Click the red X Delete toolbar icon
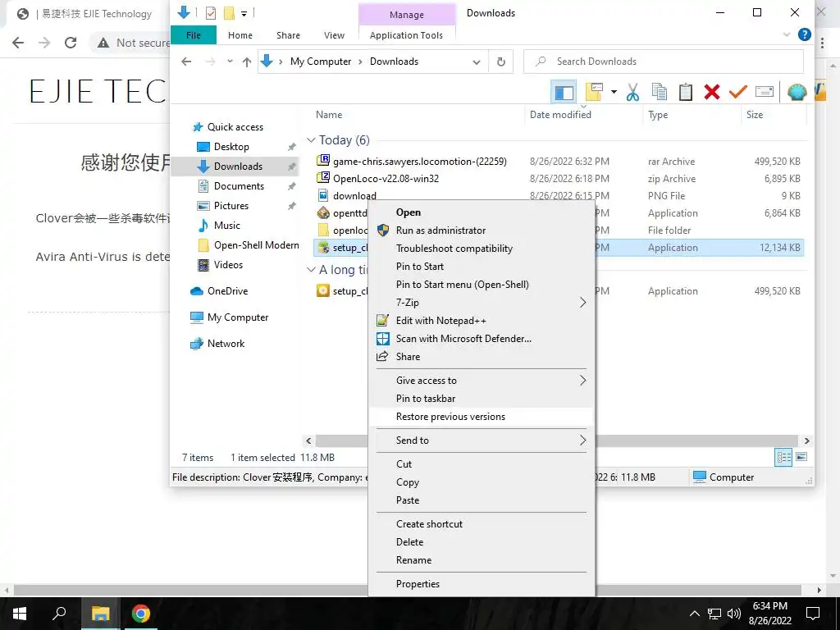The height and width of the screenshot is (630, 840). tap(712, 92)
